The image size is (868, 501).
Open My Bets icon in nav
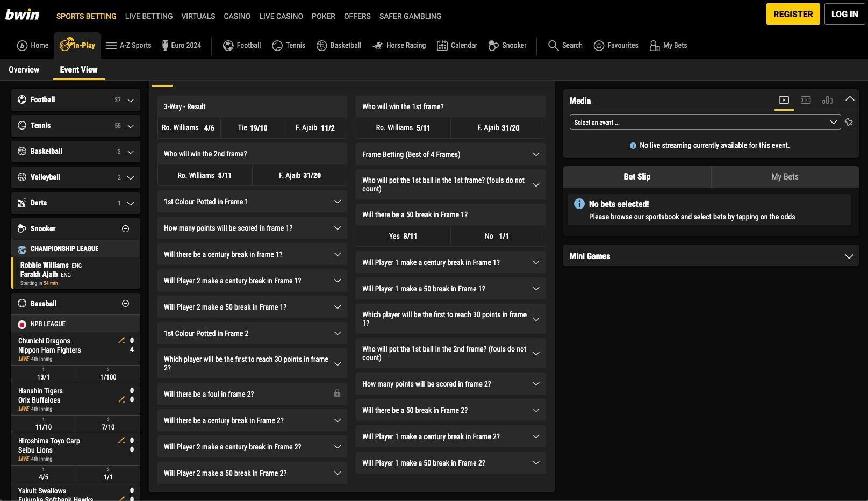pyautogui.click(x=655, y=46)
